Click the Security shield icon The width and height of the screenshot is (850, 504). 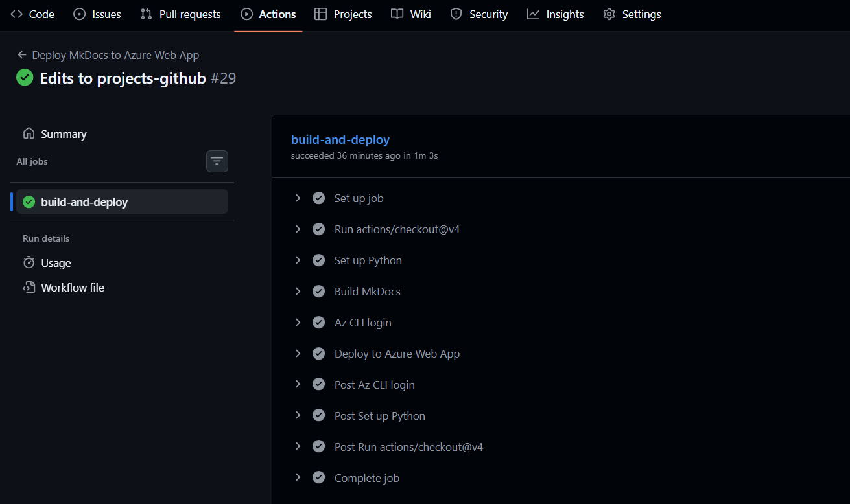click(x=456, y=14)
